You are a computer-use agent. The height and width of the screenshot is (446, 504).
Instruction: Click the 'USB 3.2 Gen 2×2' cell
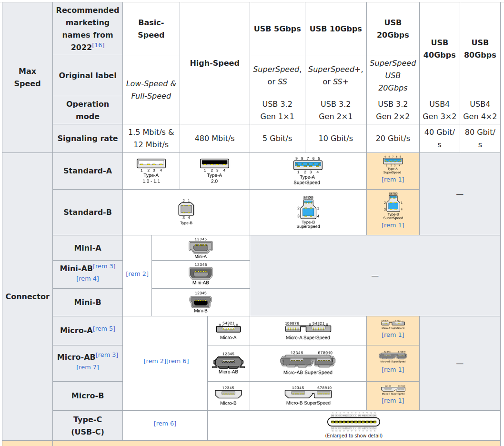[x=393, y=110]
